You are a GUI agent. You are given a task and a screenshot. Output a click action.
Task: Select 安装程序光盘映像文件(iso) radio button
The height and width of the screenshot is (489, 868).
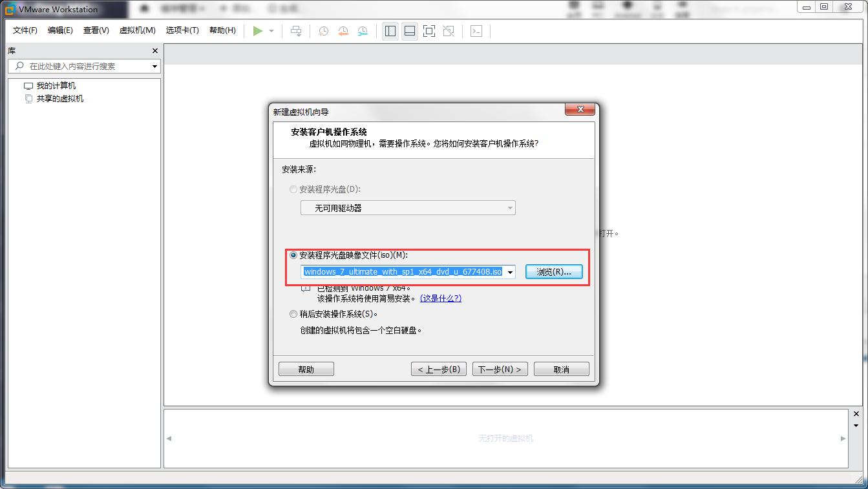pyautogui.click(x=294, y=255)
